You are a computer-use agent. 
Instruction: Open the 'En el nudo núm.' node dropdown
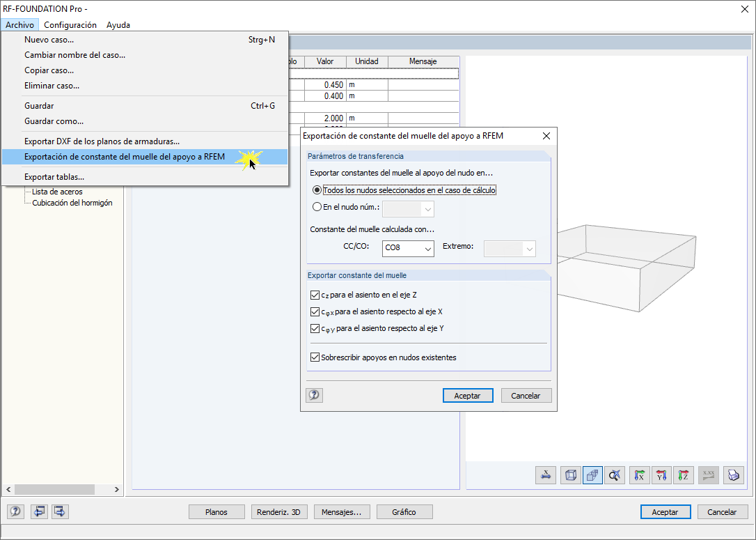pyautogui.click(x=408, y=209)
